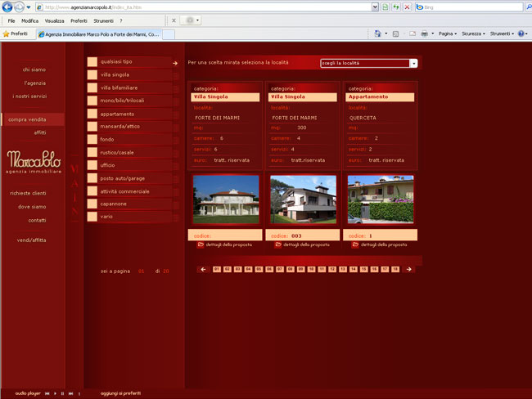Go to previous results page arrow

pyautogui.click(x=203, y=270)
